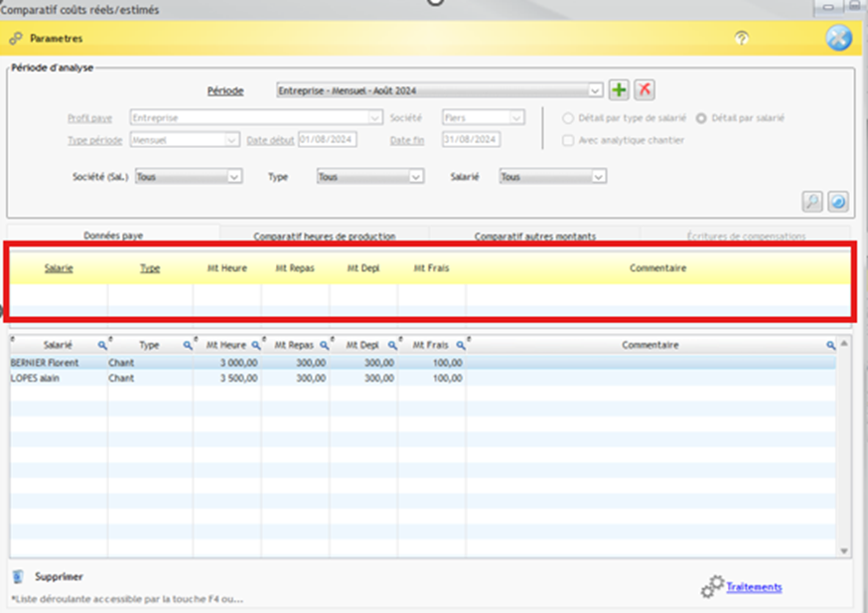Expand the Société (Sal.) dropdown

(234, 177)
